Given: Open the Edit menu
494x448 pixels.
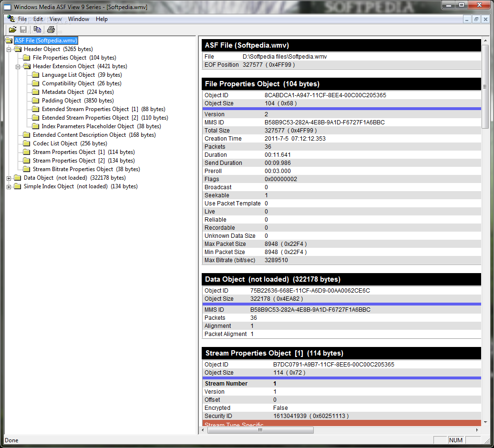Looking at the screenshot, I should pyautogui.click(x=38, y=19).
